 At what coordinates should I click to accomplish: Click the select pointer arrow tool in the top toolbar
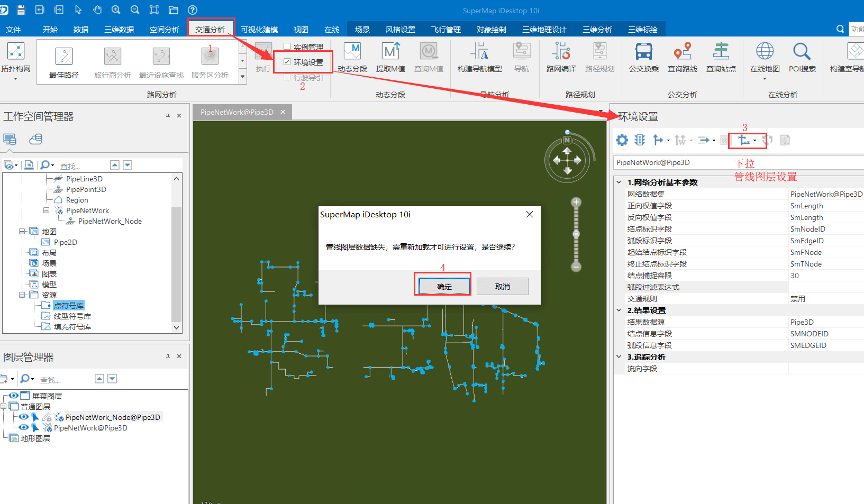78,10
